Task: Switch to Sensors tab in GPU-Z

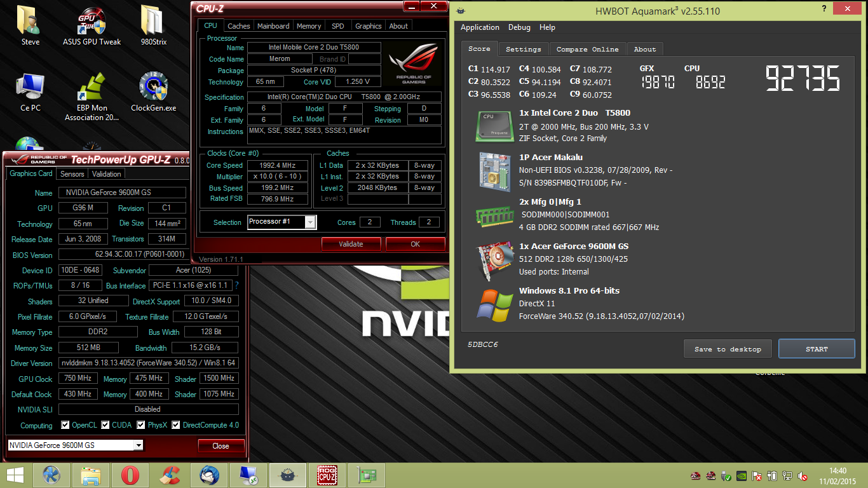Action: (72, 173)
